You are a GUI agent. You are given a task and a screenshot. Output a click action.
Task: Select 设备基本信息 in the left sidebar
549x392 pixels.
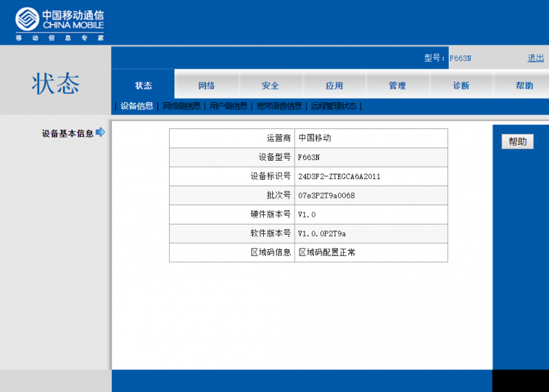(67, 133)
